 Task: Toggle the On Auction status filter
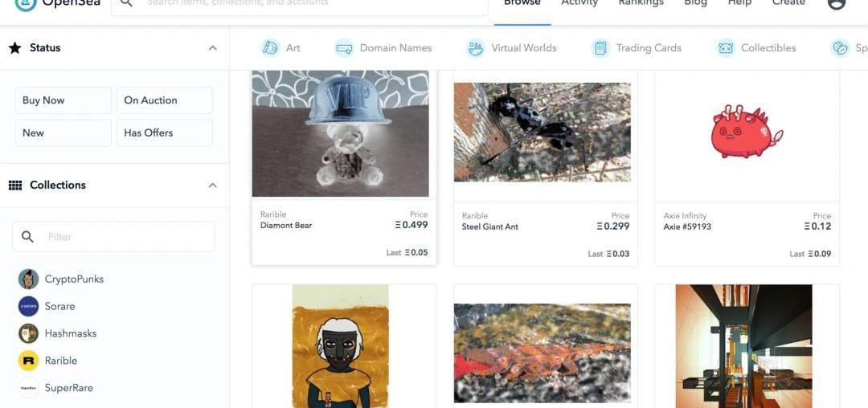point(165,100)
